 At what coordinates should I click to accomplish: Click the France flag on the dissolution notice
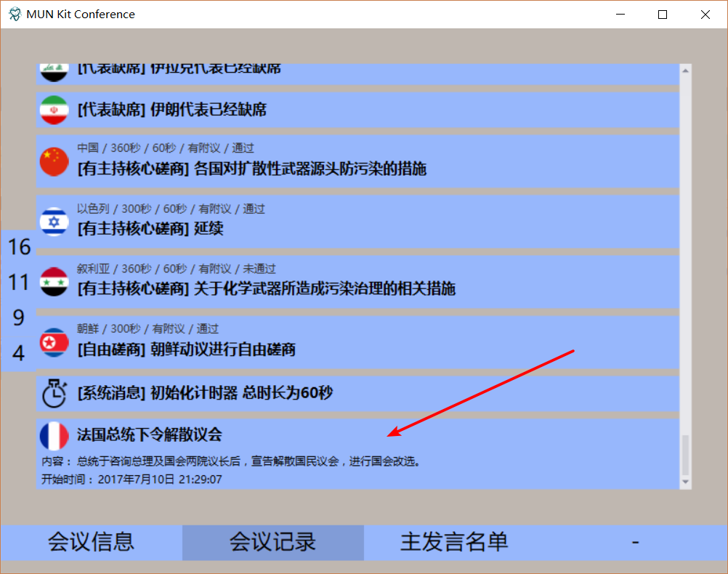click(x=54, y=436)
